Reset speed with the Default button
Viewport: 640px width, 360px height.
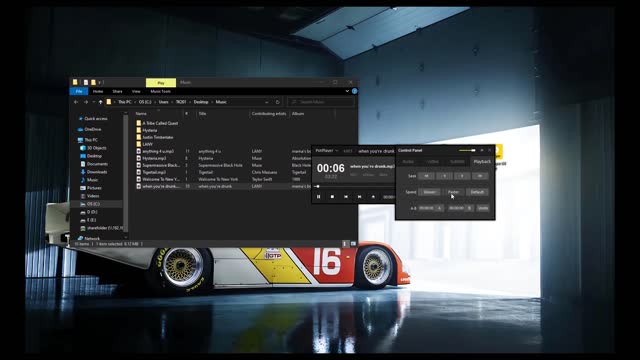[477, 192]
